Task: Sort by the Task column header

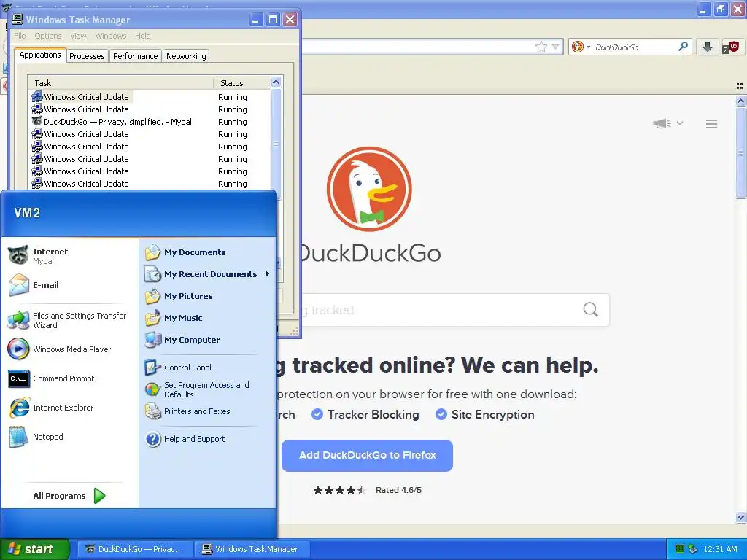Action: click(120, 83)
